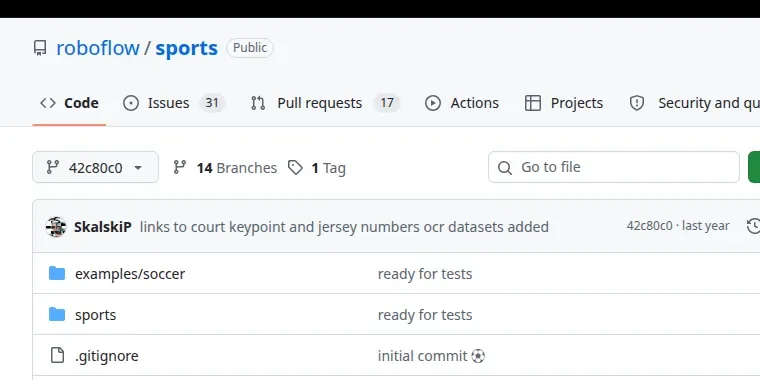The image size is (760, 380).
Task: Click the green Code button edge
Action: 754,167
